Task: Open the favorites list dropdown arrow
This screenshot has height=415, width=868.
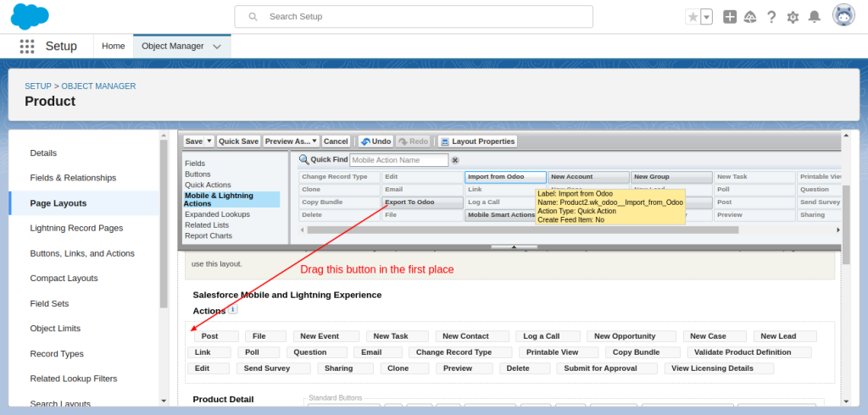Action: [706, 17]
